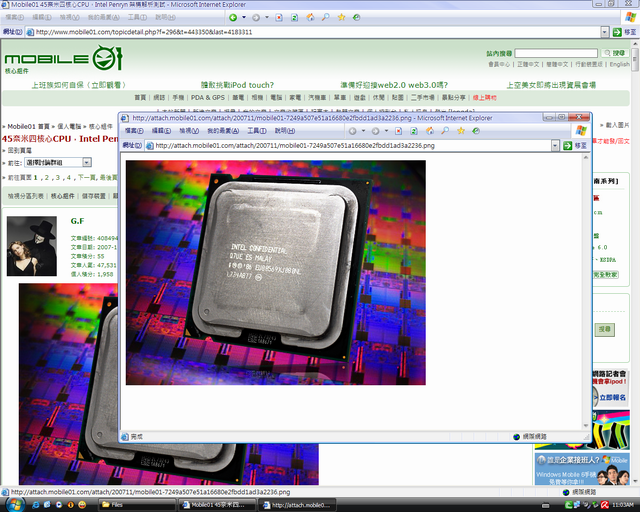Open 編輯(E) menu in main window
The height and width of the screenshot is (512, 640).
click(42, 18)
